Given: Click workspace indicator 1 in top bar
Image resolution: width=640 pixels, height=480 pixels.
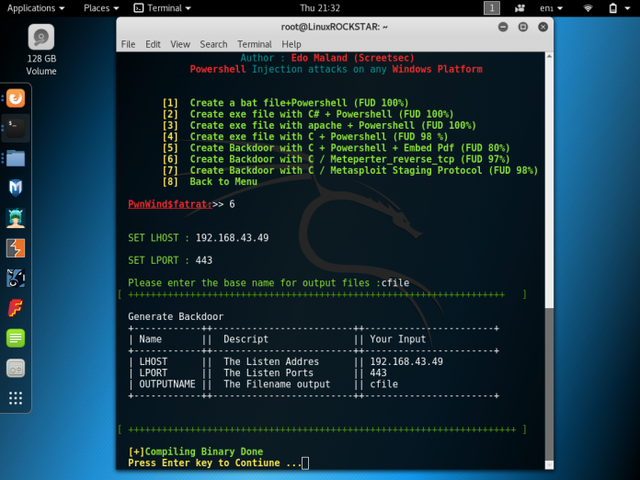Looking at the screenshot, I should click(x=491, y=8).
